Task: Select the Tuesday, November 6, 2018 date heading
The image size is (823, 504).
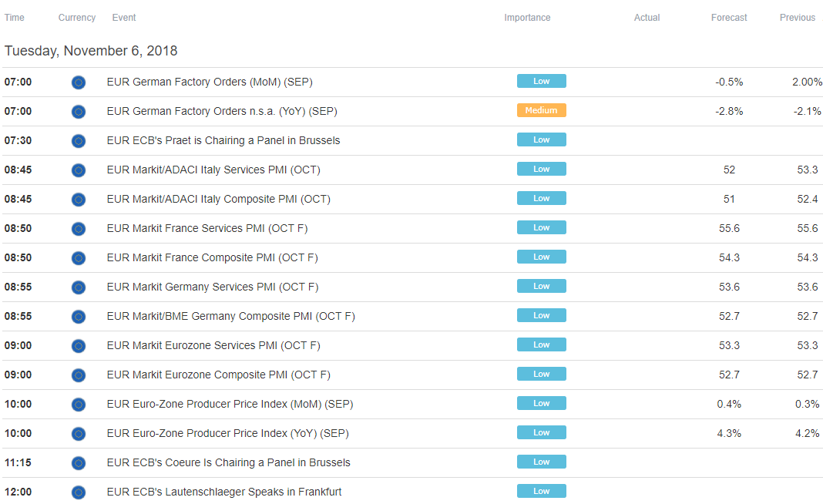Action: click(x=91, y=51)
